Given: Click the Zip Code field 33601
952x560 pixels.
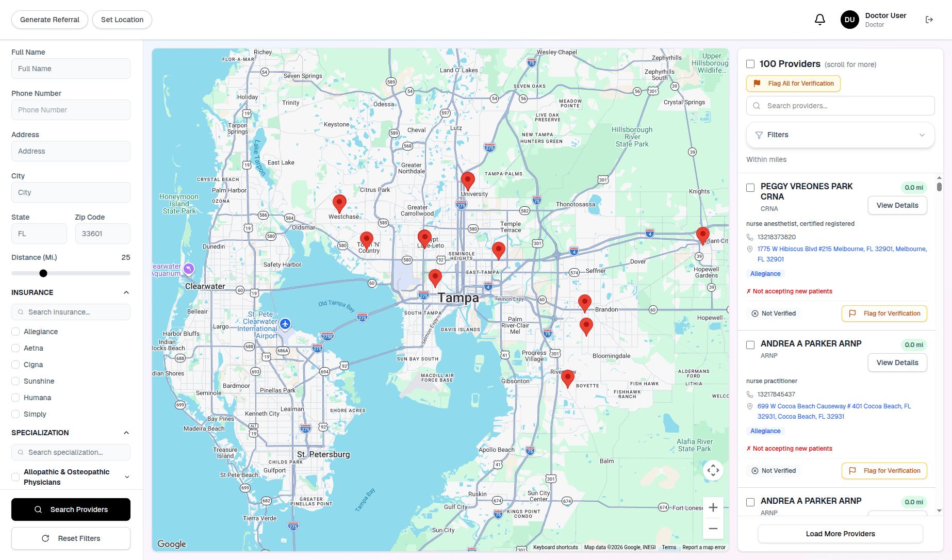Looking at the screenshot, I should point(103,234).
